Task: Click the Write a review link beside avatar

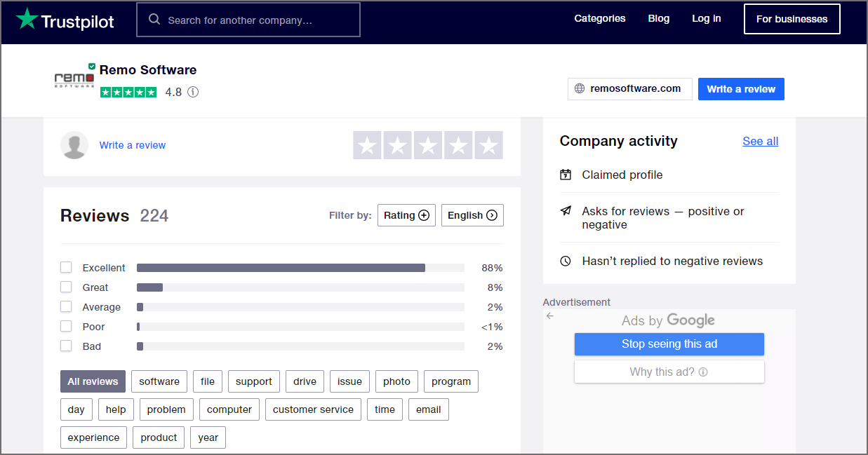Action: pos(133,145)
